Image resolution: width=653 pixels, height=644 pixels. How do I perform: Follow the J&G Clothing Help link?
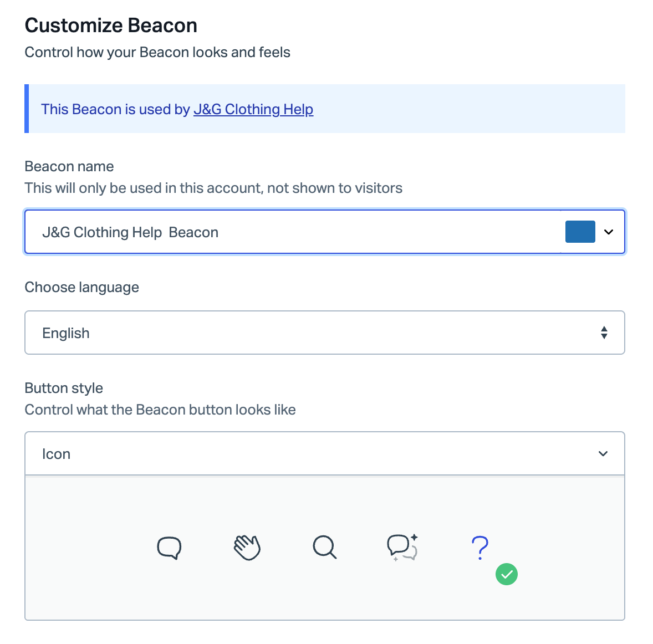coord(253,109)
